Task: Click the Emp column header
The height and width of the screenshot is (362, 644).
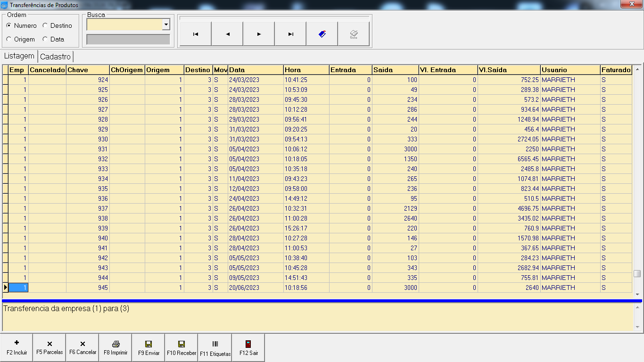Action: (x=18, y=70)
